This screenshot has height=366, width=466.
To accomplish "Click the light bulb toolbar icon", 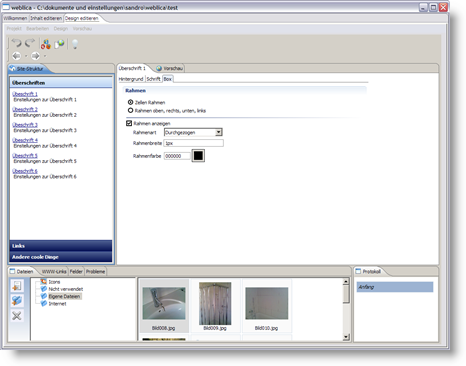I will pos(75,44).
